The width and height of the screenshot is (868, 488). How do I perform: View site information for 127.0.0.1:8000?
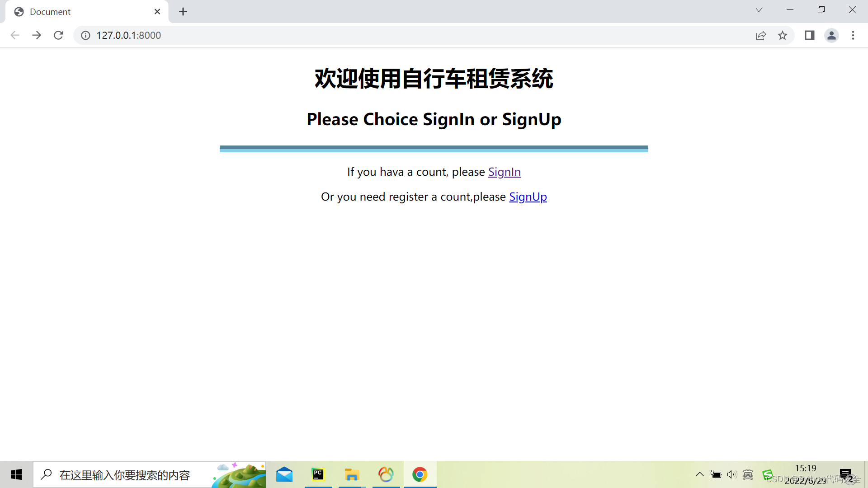pyautogui.click(x=85, y=35)
